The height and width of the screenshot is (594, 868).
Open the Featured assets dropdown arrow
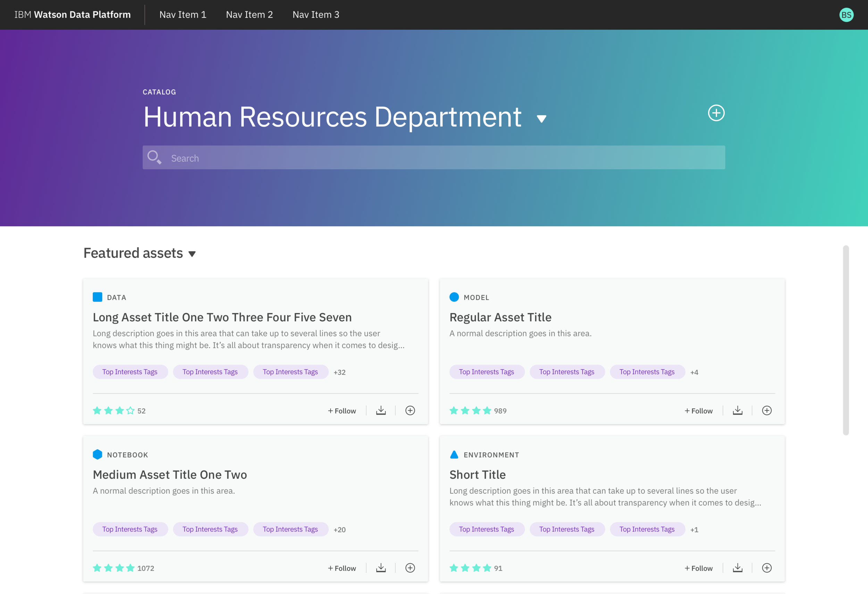click(x=192, y=254)
